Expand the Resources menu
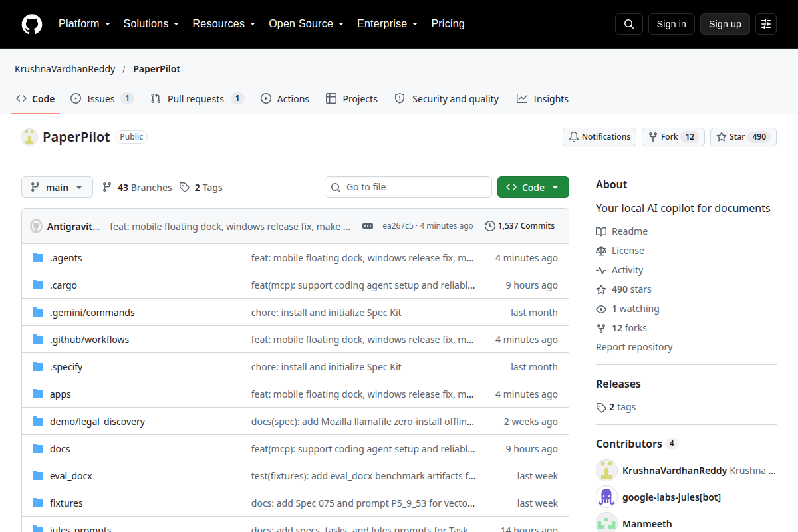 tap(224, 24)
